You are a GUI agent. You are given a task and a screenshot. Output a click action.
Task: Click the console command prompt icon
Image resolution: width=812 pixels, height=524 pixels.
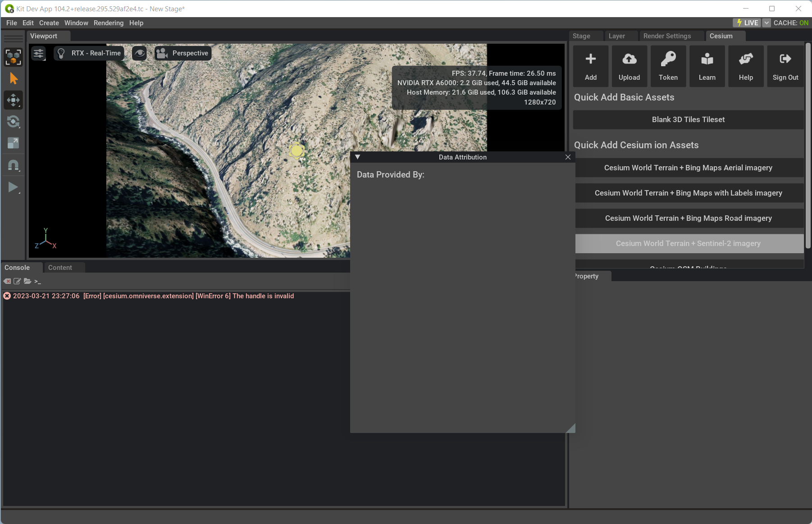tap(37, 282)
